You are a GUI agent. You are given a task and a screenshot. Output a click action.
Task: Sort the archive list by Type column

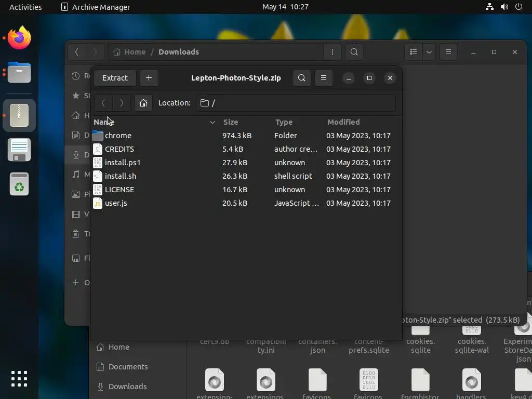[284, 122]
